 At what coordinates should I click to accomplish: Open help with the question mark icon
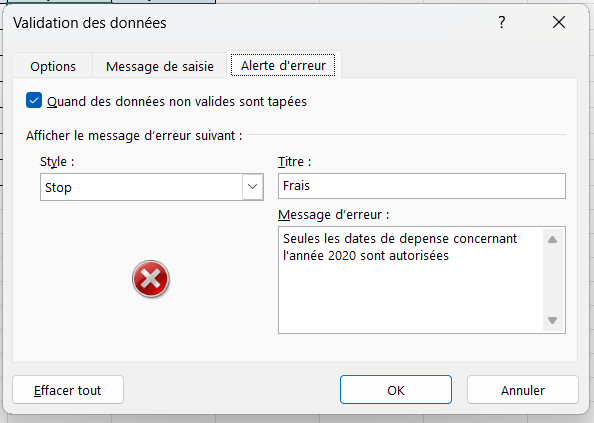tap(502, 22)
